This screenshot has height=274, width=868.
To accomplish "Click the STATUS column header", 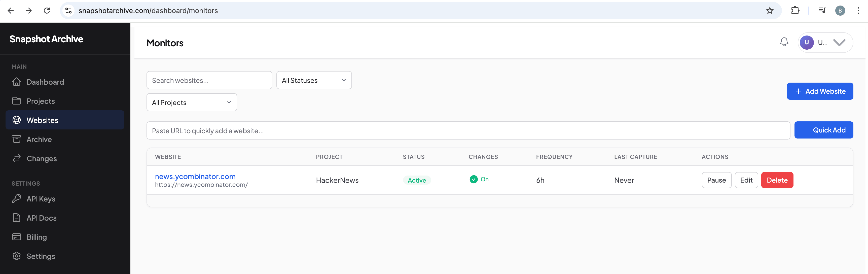I will pos(413,157).
